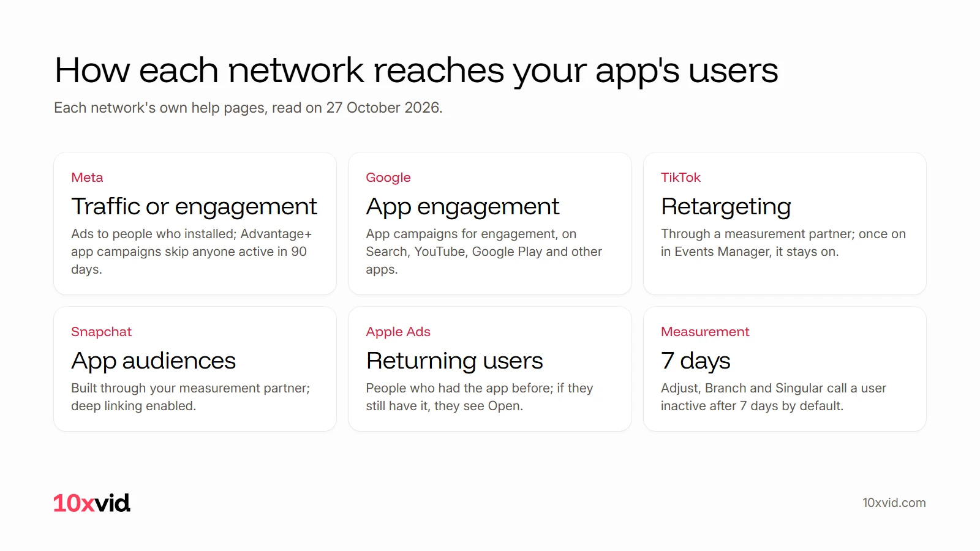Click text 'App campaigns for engagement, on Search'
This screenshot has width=980, height=551.
(471, 242)
